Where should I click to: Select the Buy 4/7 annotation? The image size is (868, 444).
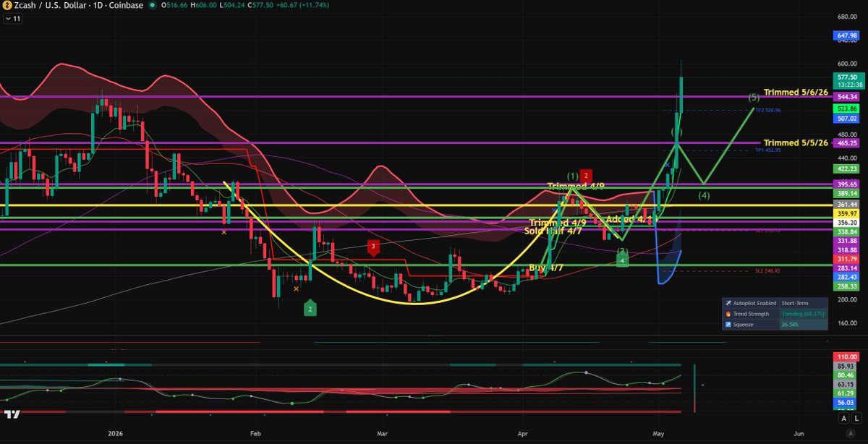point(548,268)
